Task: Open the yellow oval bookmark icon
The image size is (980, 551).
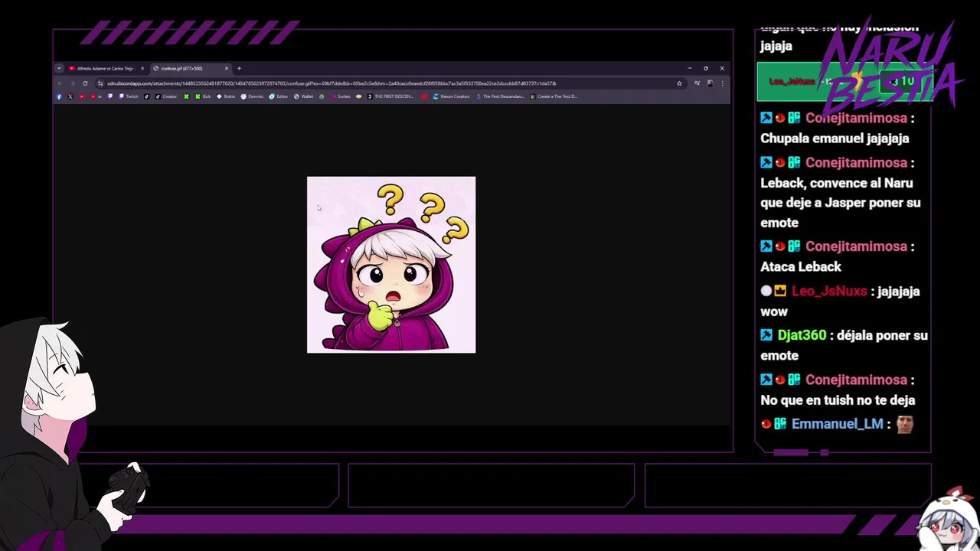Action: point(358,96)
